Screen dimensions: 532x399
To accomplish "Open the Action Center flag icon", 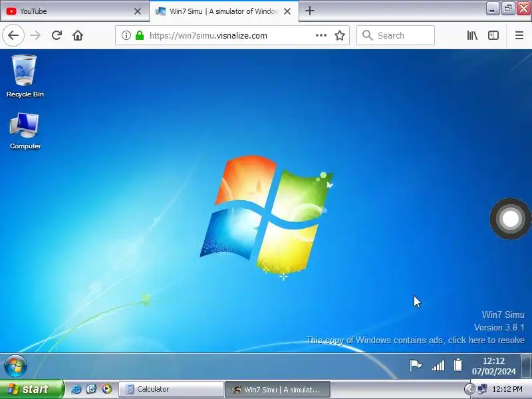I will (416, 365).
